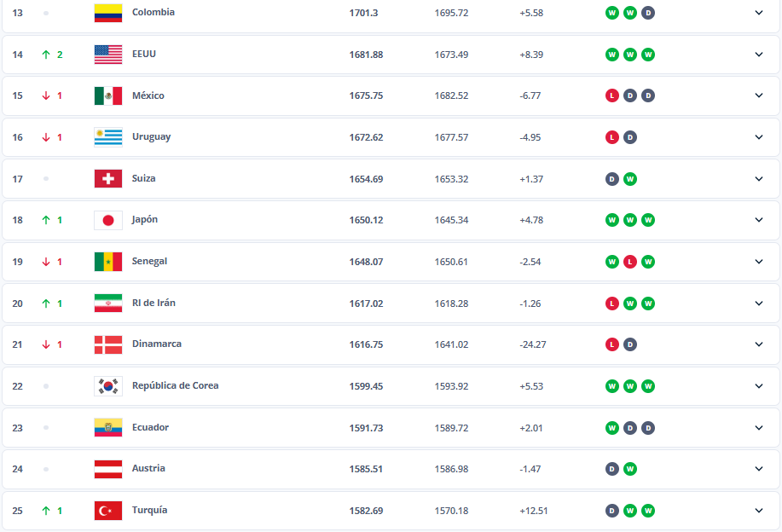Click the Japón flag icon

coord(108,220)
